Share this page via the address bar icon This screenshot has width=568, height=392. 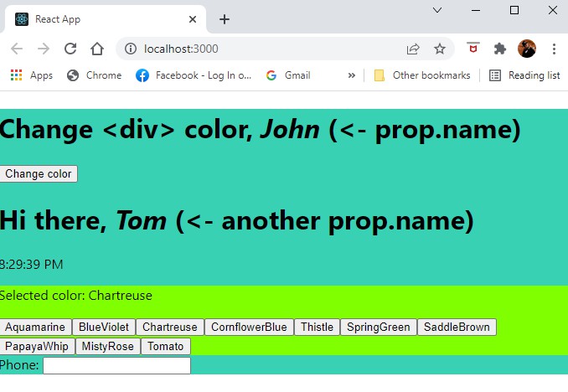[413, 49]
